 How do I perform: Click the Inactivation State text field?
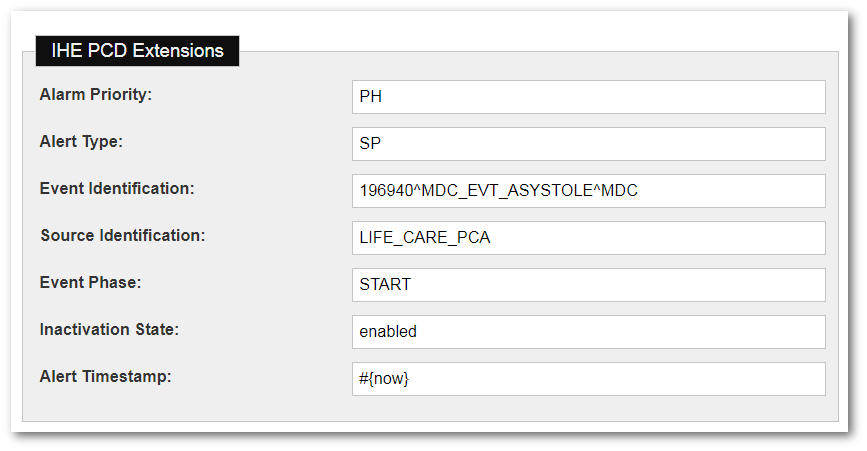(588, 332)
